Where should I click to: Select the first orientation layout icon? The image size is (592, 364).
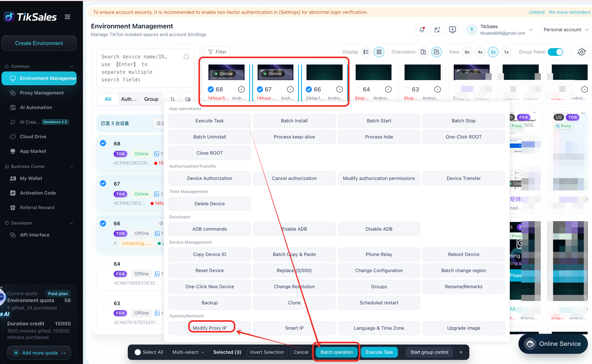click(x=424, y=52)
